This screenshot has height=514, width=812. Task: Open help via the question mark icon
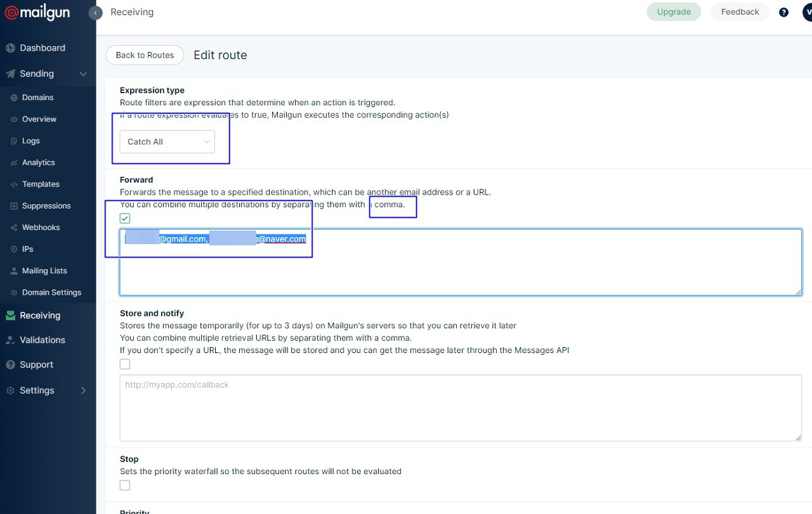(x=784, y=12)
